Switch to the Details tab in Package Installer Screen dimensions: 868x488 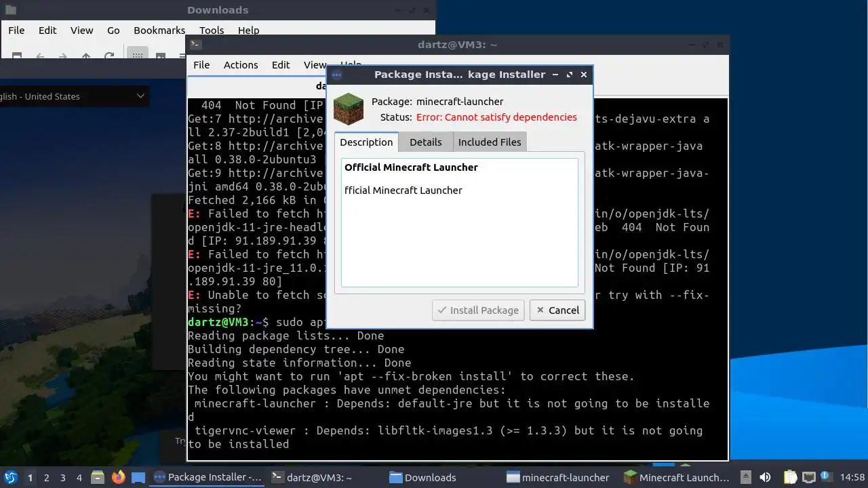pos(425,142)
